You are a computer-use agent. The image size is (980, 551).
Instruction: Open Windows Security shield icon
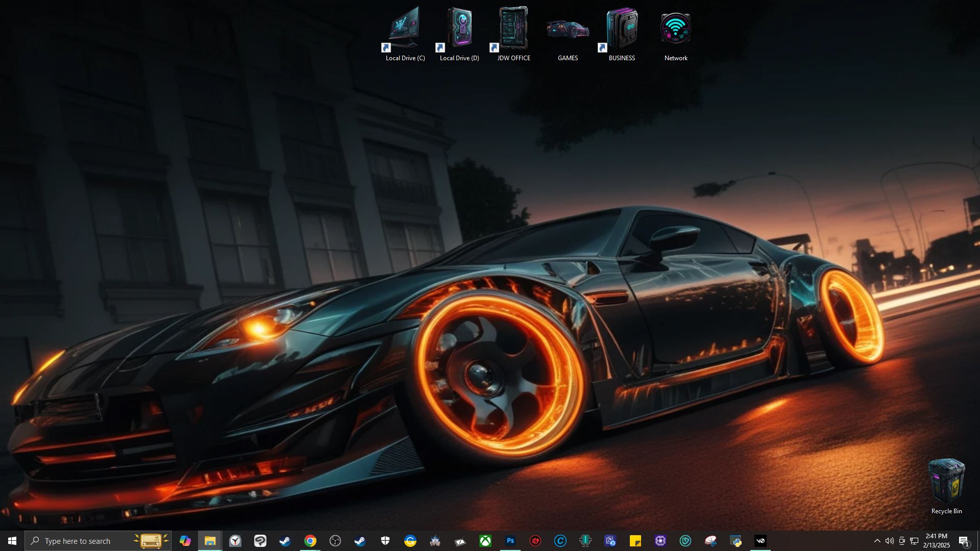[385, 541]
